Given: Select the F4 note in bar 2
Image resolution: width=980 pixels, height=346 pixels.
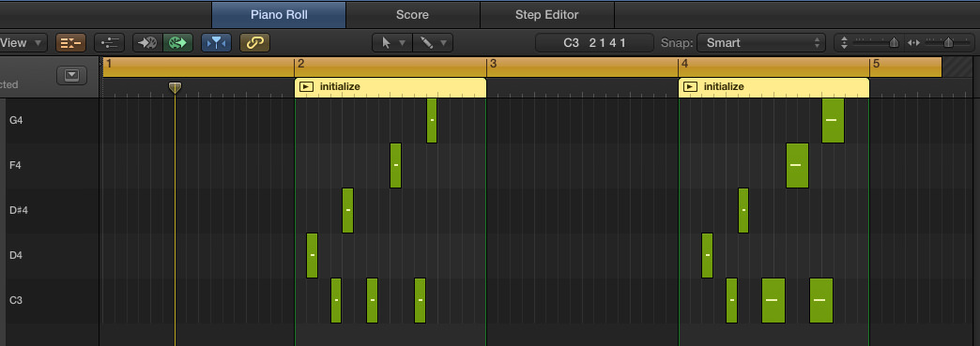Looking at the screenshot, I should [395, 166].
